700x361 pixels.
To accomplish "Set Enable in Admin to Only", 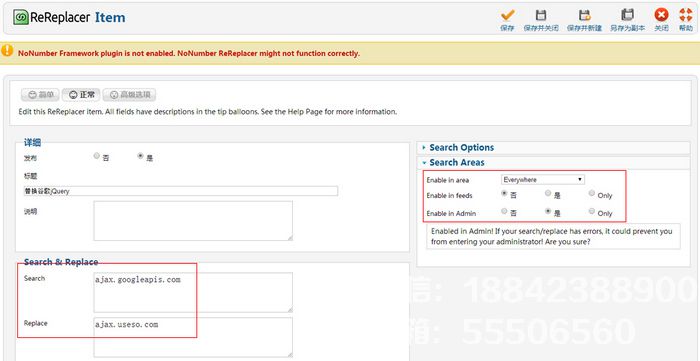I will point(592,211).
